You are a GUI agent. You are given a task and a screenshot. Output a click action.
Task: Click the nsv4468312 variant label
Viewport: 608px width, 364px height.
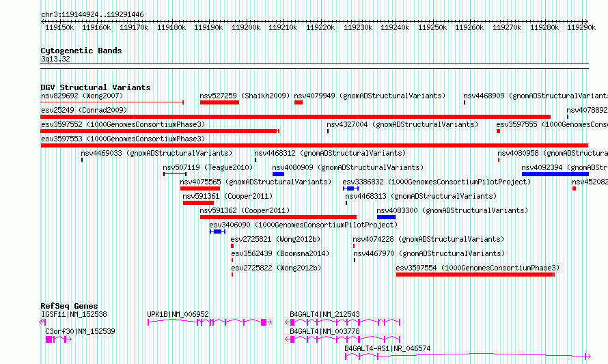tap(330, 153)
